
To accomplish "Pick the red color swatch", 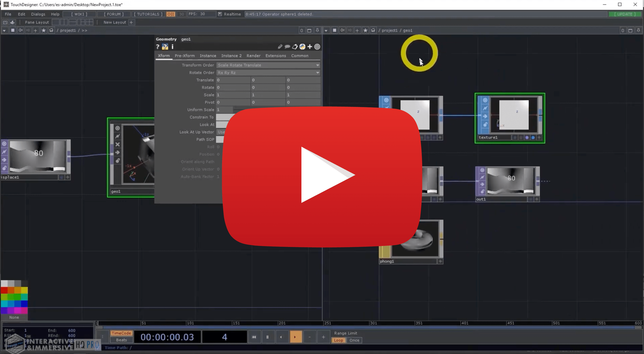I will coord(4,290).
